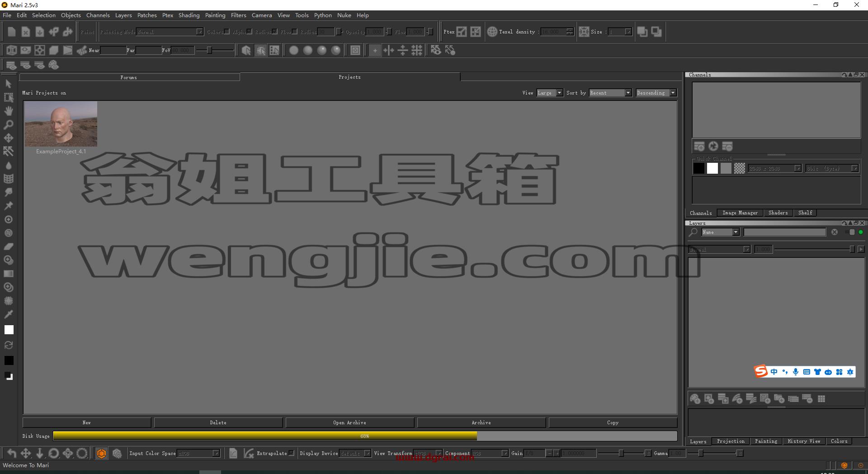Switch to perspective camera cube icon

(12, 50)
